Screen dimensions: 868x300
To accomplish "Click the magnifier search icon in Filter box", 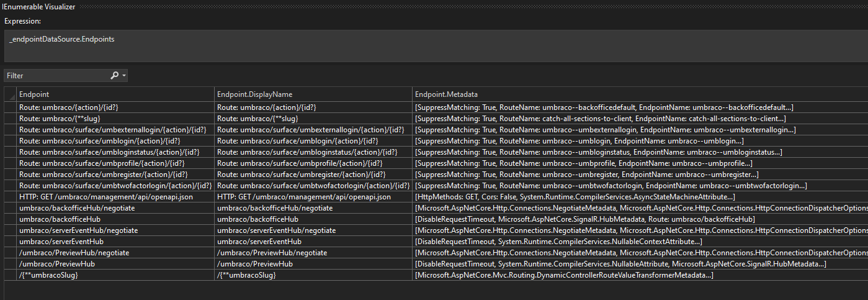I will click(114, 75).
